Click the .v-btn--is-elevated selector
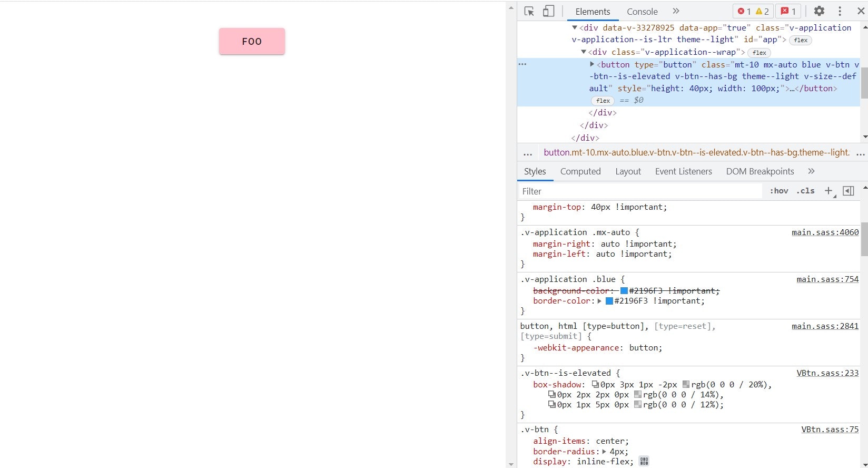This screenshot has width=868, height=468. tap(566, 373)
